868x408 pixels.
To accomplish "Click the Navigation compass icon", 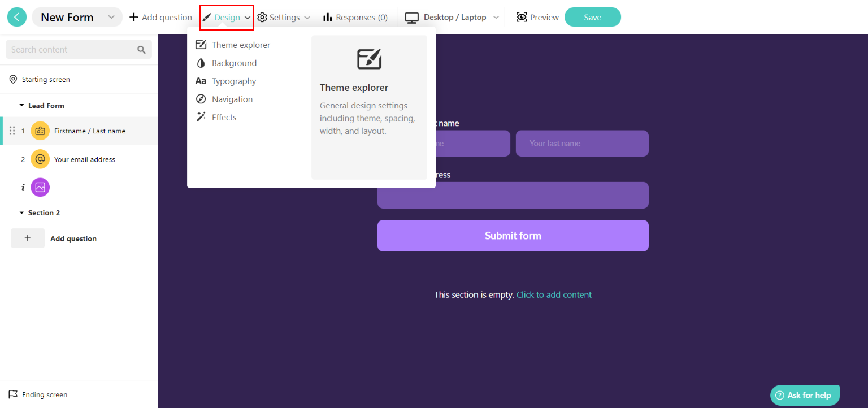I will (x=201, y=99).
